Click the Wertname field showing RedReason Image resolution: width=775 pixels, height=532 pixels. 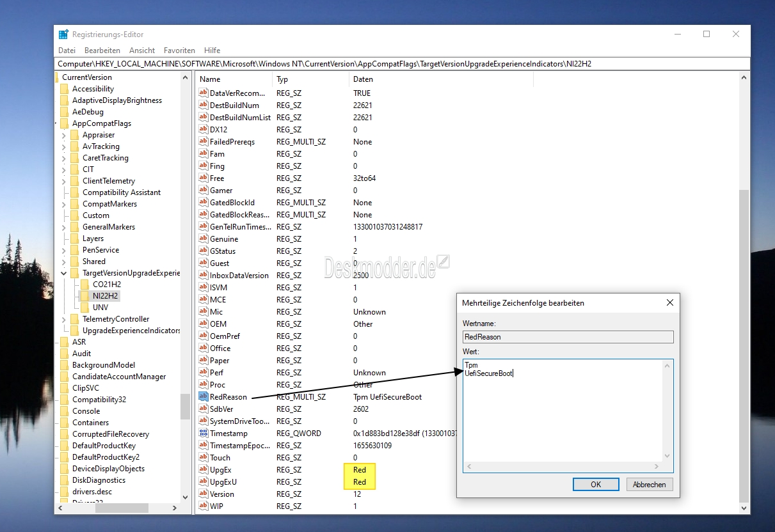click(x=568, y=336)
